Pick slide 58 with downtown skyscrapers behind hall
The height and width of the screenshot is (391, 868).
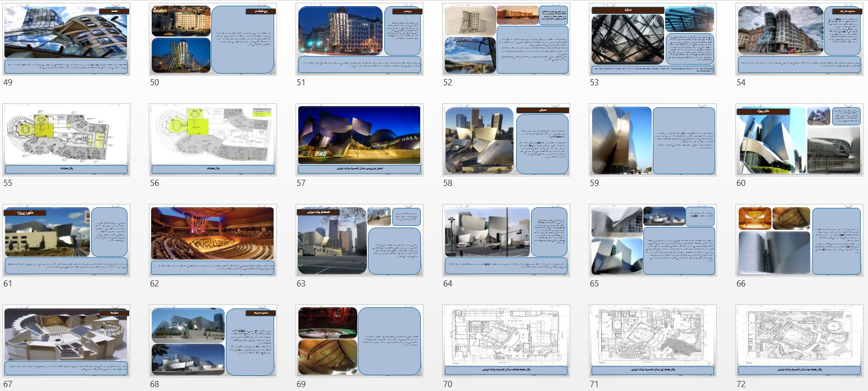pos(506,140)
